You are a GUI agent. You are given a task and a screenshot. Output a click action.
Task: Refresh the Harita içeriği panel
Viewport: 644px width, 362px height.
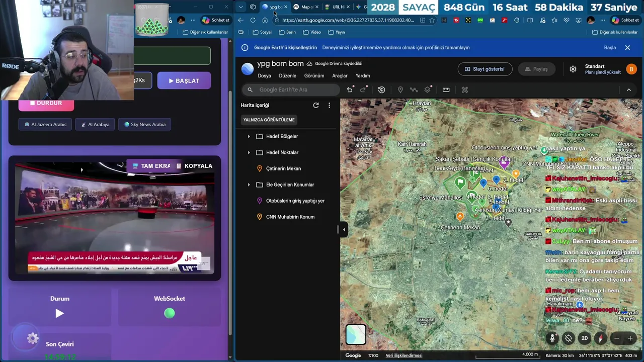click(x=315, y=105)
